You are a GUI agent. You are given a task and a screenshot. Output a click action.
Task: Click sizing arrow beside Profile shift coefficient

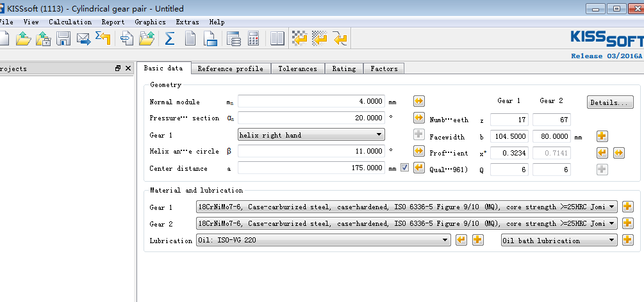click(602, 153)
